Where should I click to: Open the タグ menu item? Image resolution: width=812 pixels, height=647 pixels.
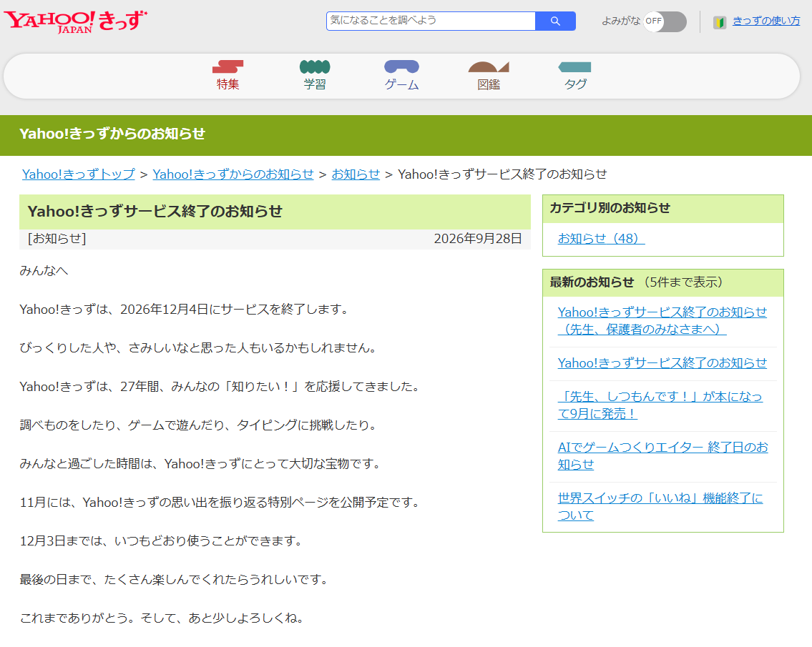coord(575,84)
